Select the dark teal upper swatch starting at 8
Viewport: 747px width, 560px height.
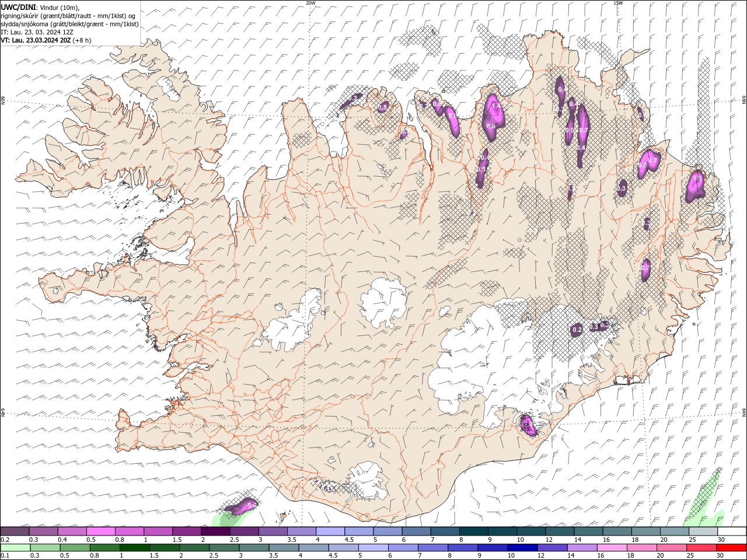tap(474, 531)
